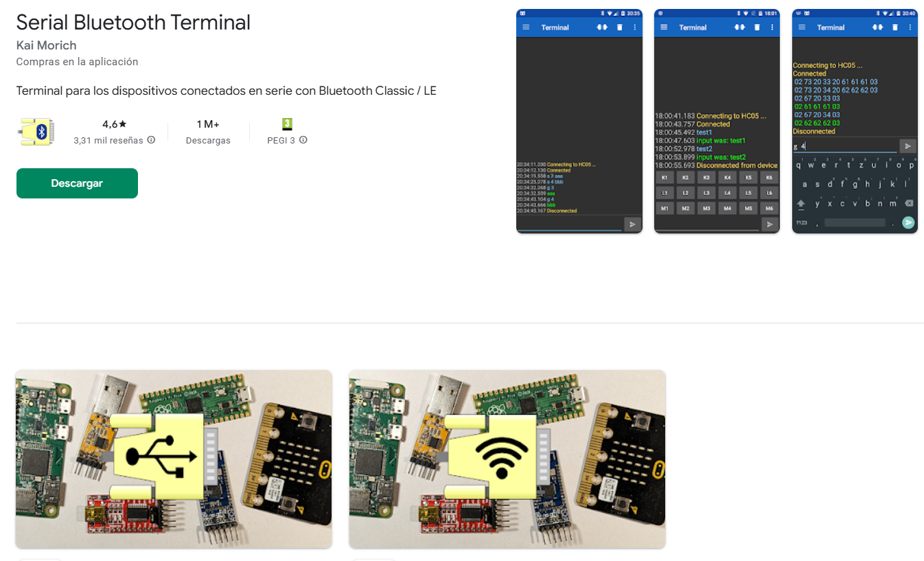Open the USB symbol app banner
This screenshot has height=561, width=924.
(x=174, y=459)
